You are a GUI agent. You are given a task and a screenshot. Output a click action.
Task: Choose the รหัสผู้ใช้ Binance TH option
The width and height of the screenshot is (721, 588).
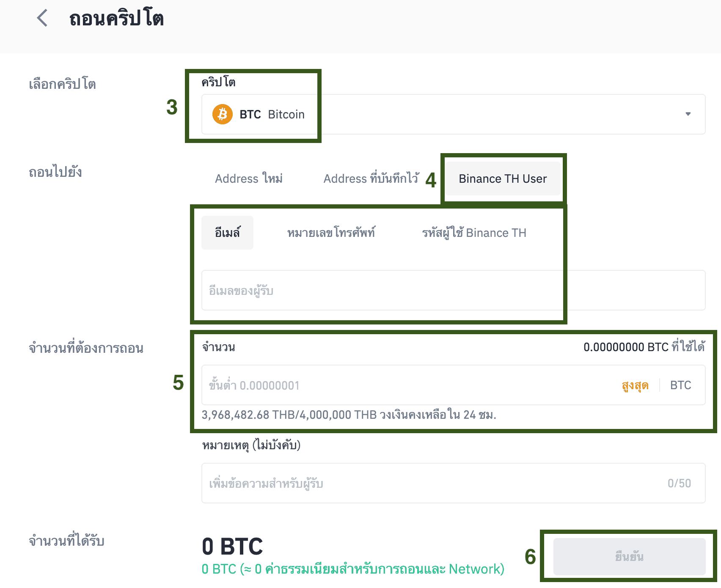click(474, 233)
